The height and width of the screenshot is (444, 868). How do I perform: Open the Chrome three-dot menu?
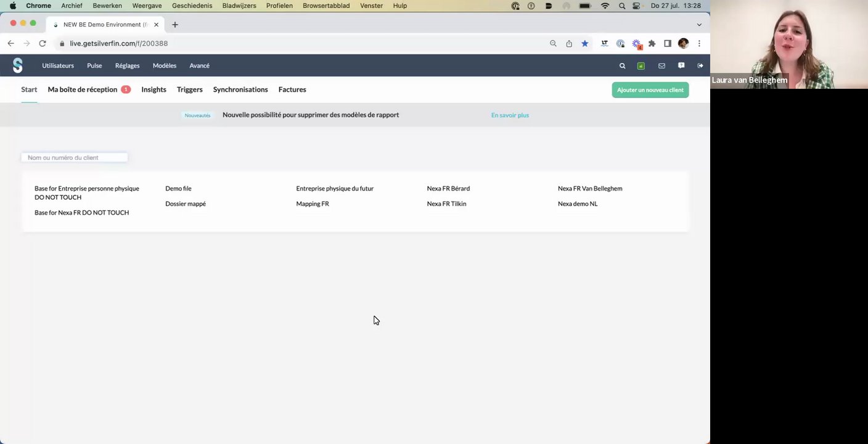(699, 43)
